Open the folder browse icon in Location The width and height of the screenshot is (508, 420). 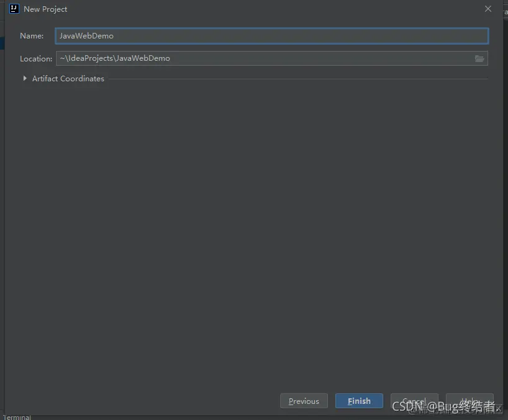point(479,58)
